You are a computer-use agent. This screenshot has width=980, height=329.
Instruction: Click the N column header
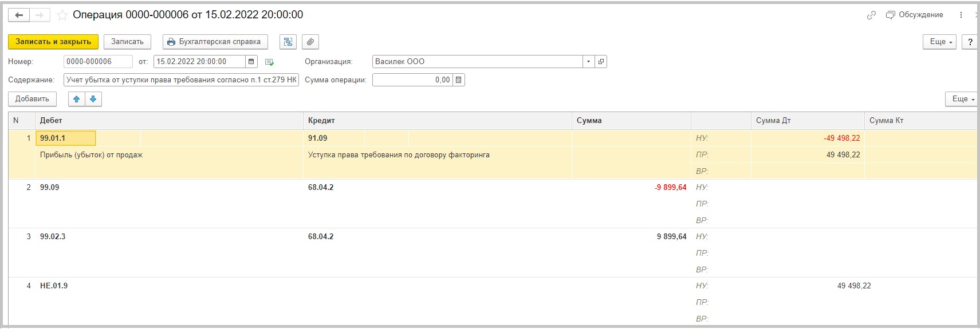[x=22, y=121]
